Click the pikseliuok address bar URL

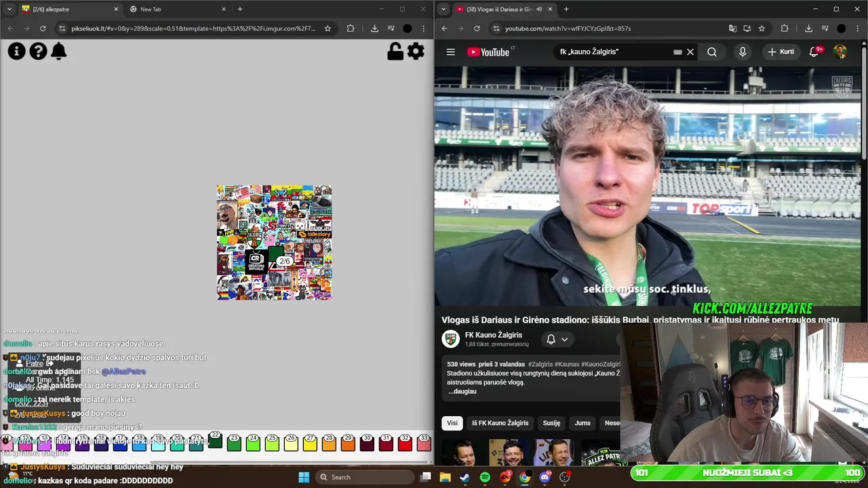coord(193,28)
